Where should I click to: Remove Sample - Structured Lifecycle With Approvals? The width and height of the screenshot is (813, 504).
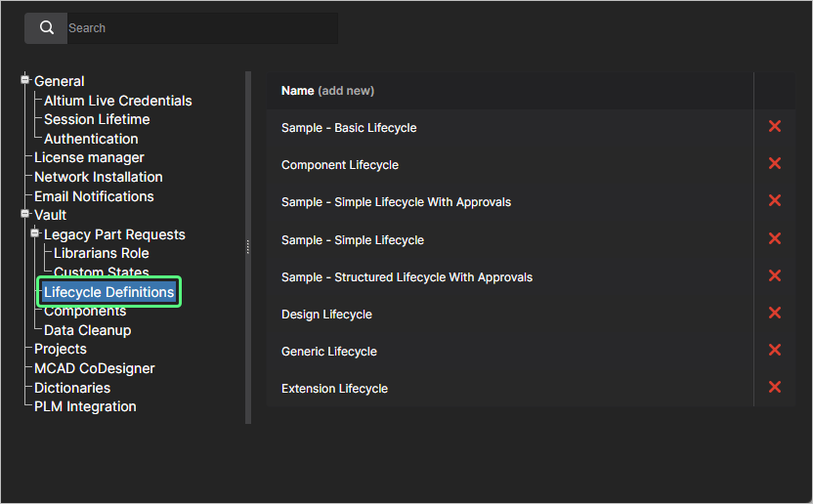775,276
